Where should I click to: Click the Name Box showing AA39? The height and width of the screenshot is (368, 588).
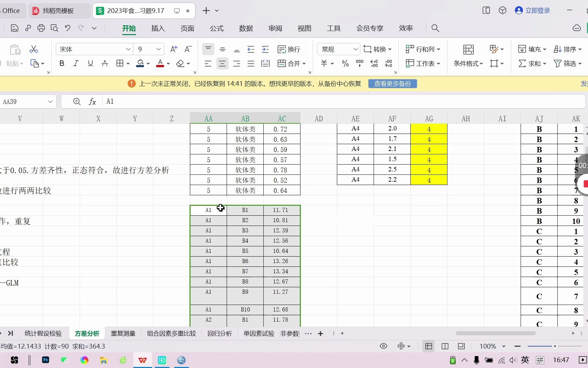coord(24,101)
